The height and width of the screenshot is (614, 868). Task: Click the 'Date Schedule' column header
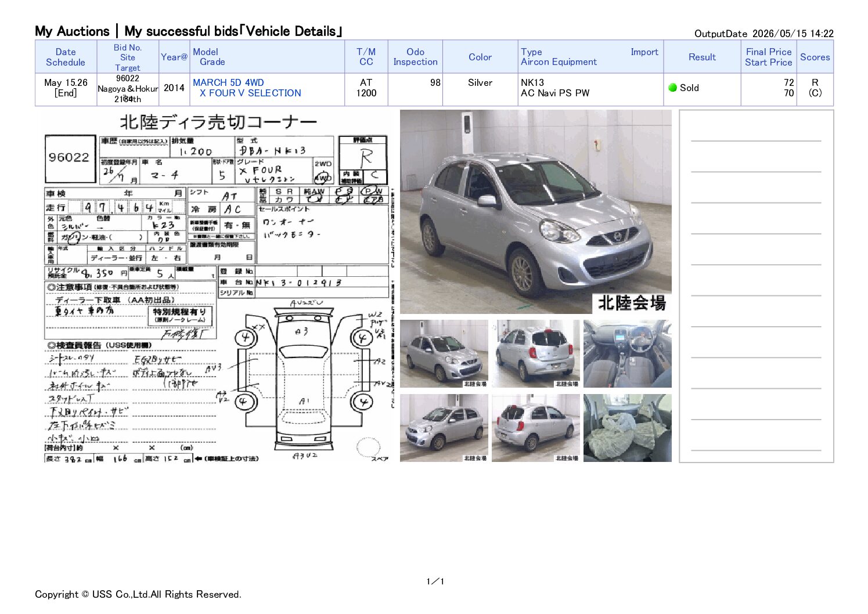pyautogui.click(x=66, y=57)
